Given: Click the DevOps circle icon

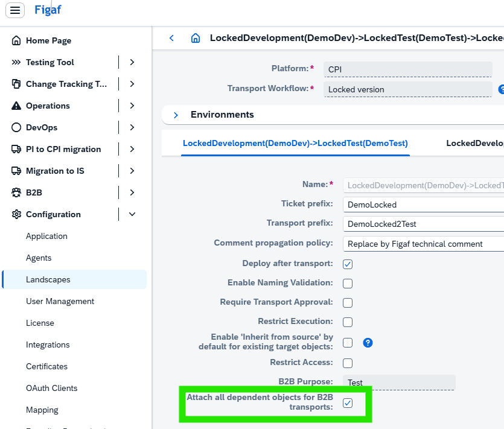Looking at the screenshot, I should [x=16, y=127].
